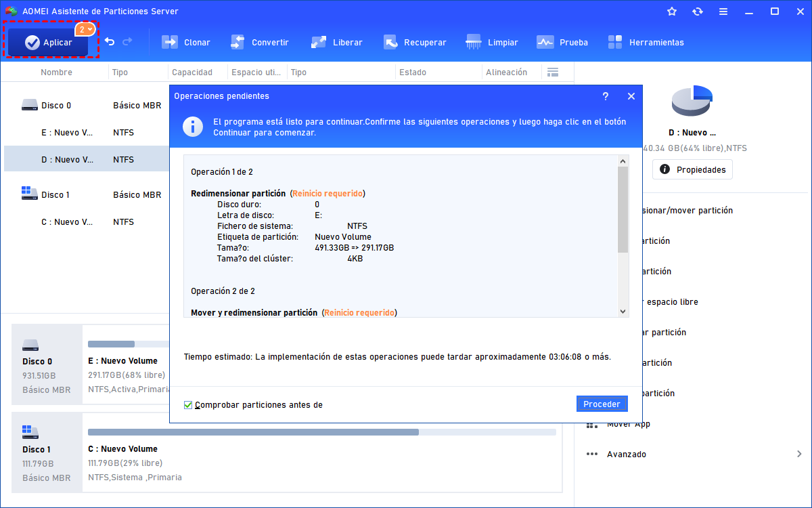Click the Capacidad column header
Viewport: 812px width, 508px height.
tap(192, 72)
